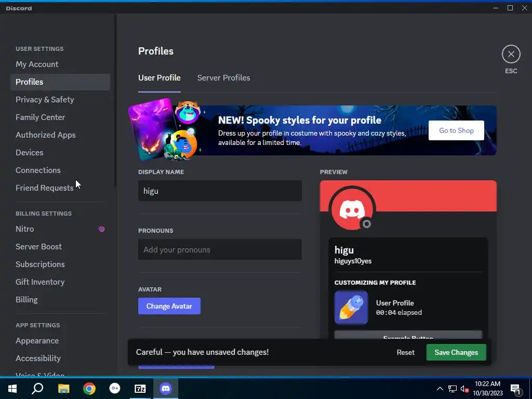Click the taskbar clock and date
Viewport: 532px width, 399px height.
click(487, 389)
